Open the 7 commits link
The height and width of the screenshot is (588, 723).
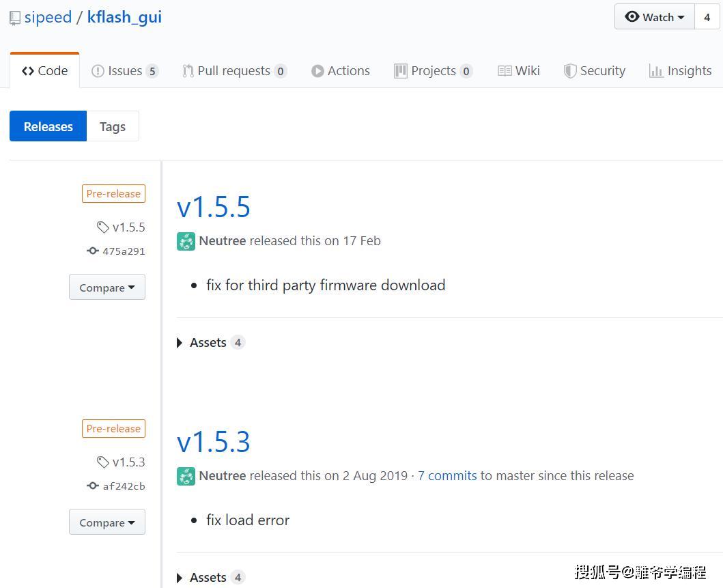(x=447, y=475)
